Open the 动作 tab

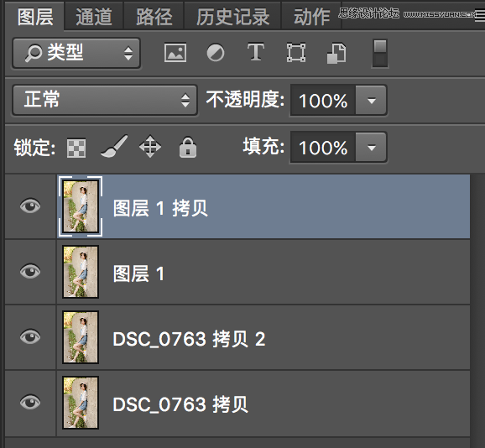click(311, 16)
